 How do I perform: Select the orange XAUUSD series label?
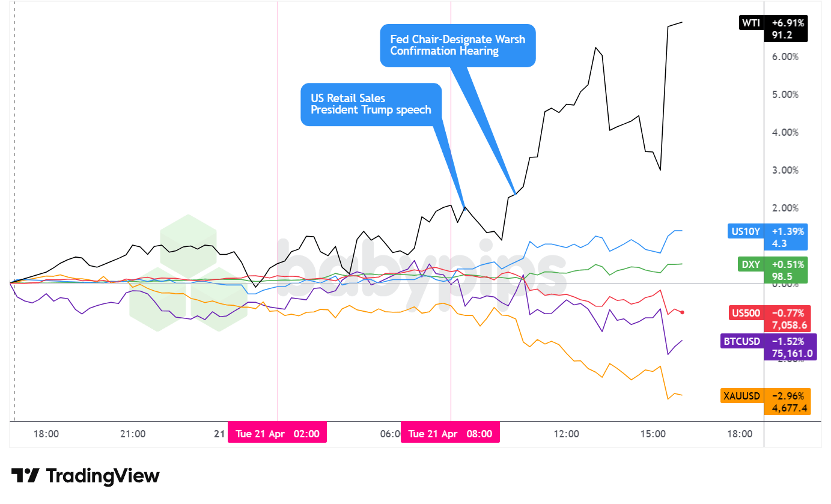[742, 396]
